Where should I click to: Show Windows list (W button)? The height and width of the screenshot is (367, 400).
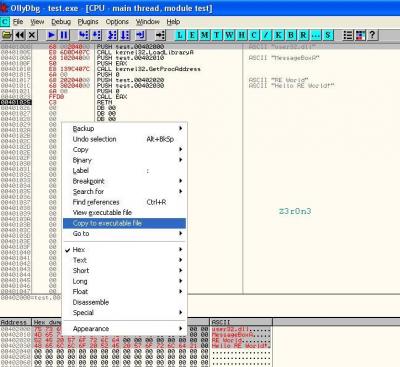(229, 35)
